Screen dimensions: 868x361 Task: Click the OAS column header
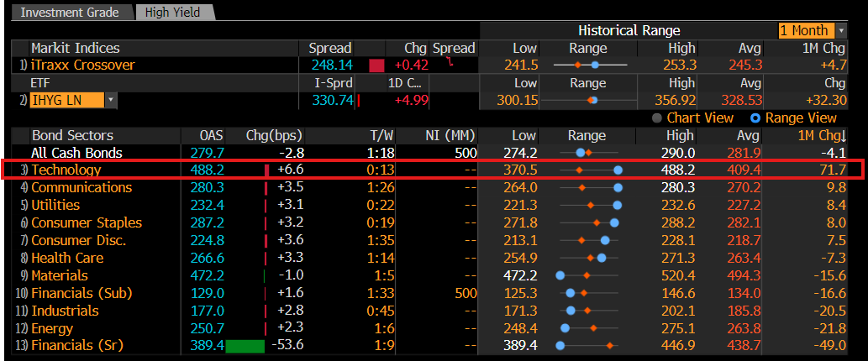point(212,135)
